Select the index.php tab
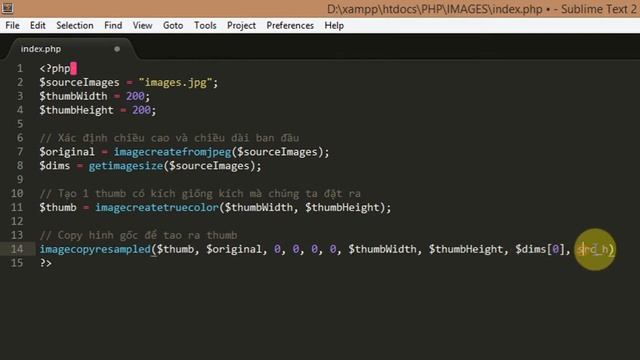640x360 pixels. [x=41, y=49]
